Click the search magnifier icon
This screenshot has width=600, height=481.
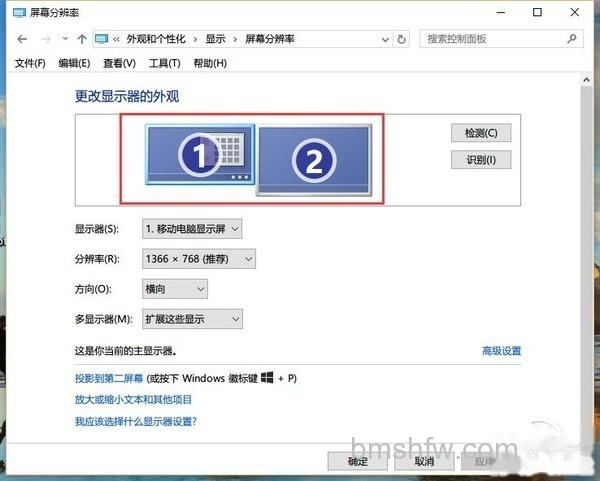[x=572, y=38]
